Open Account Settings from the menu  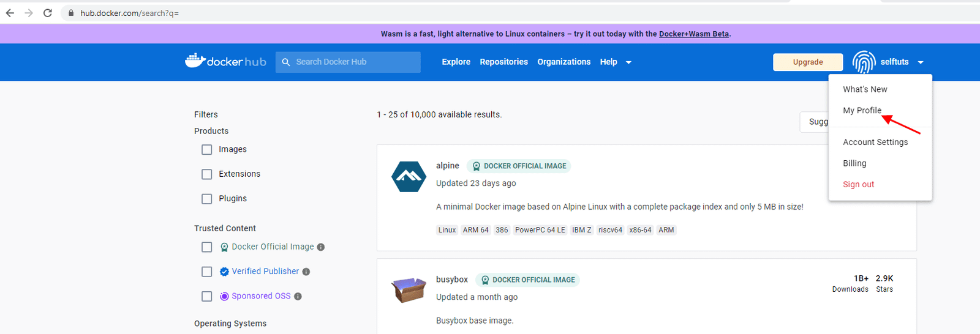pos(875,142)
